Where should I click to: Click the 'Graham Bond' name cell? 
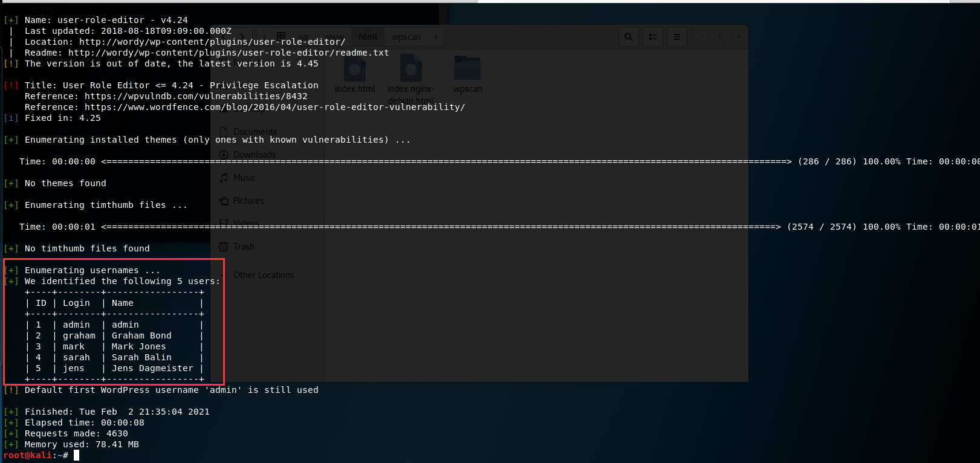pyautogui.click(x=141, y=335)
